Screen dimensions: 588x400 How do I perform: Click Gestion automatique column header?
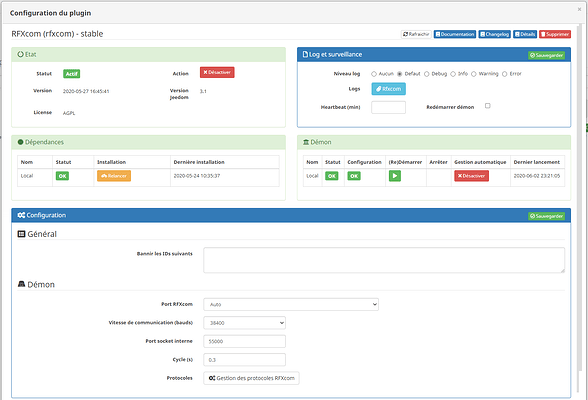click(480, 162)
